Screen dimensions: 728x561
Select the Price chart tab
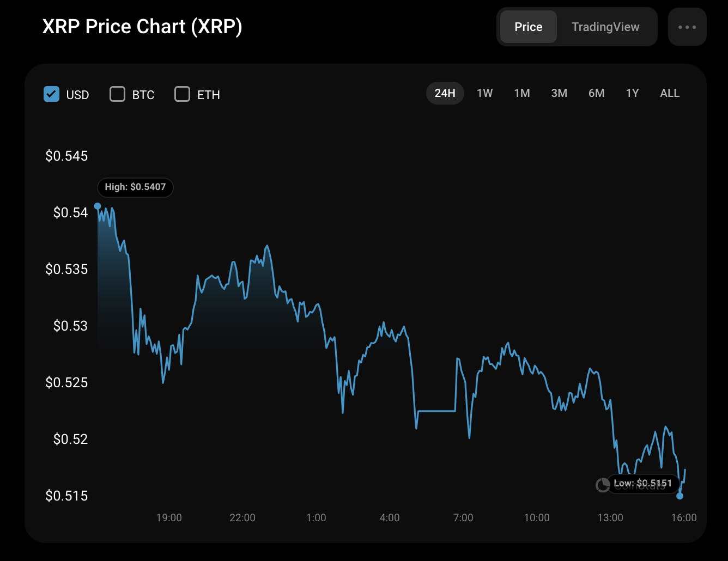point(528,27)
